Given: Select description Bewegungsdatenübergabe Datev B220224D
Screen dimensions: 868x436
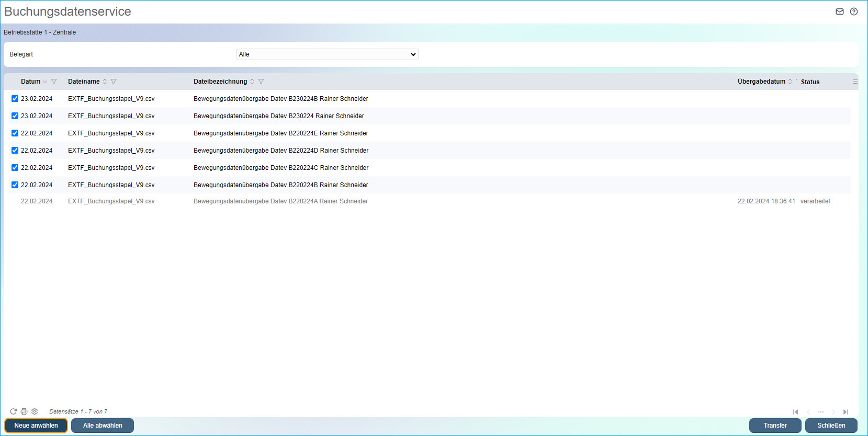Looking at the screenshot, I should [281, 151].
